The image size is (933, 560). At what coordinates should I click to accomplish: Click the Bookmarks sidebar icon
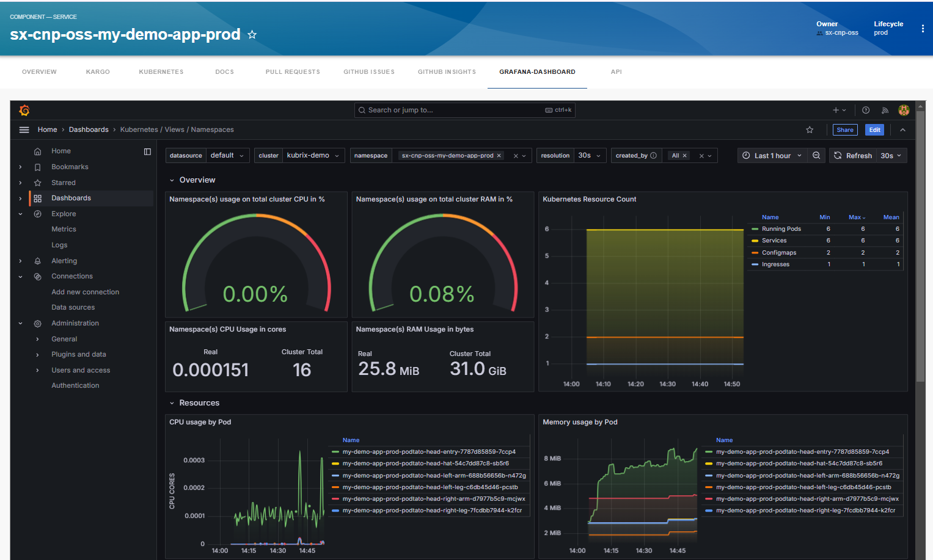37,167
